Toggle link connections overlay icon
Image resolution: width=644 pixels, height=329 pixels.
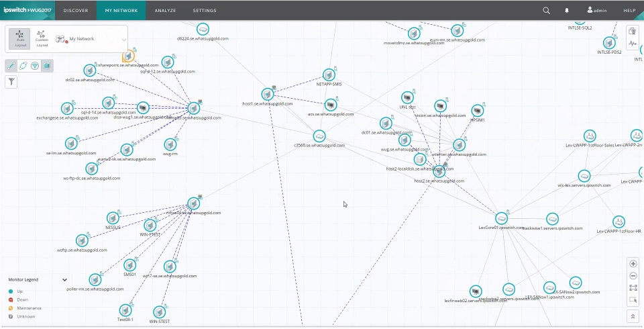[11, 66]
